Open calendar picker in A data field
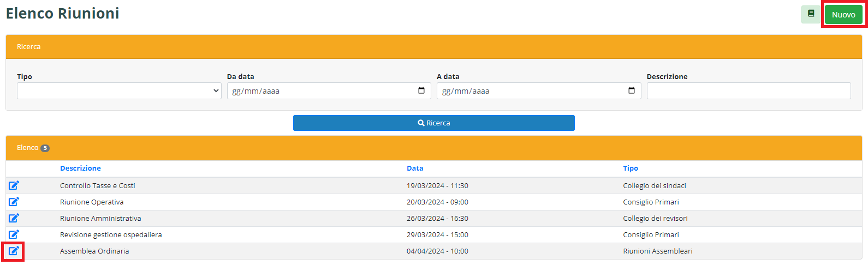 632,91
